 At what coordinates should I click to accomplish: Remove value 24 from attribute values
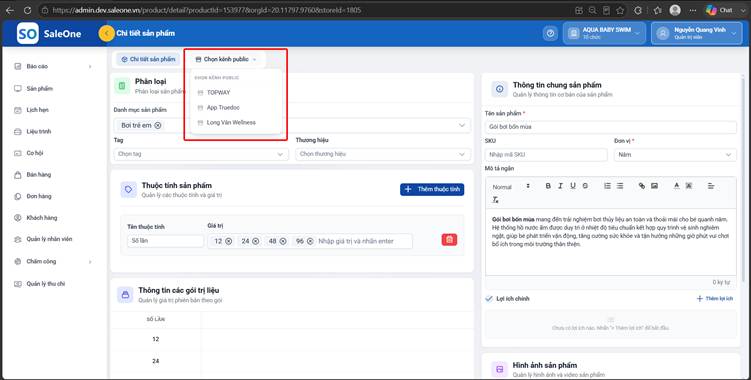click(x=256, y=241)
